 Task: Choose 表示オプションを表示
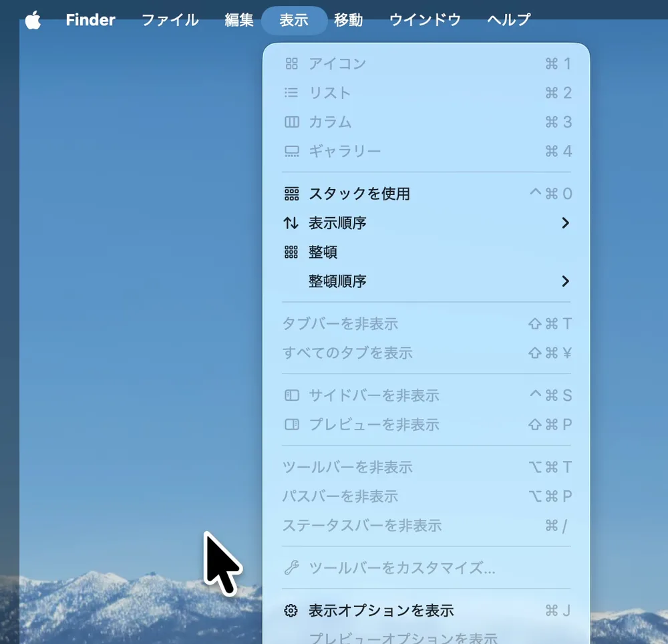pyautogui.click(x=426, y=611)
